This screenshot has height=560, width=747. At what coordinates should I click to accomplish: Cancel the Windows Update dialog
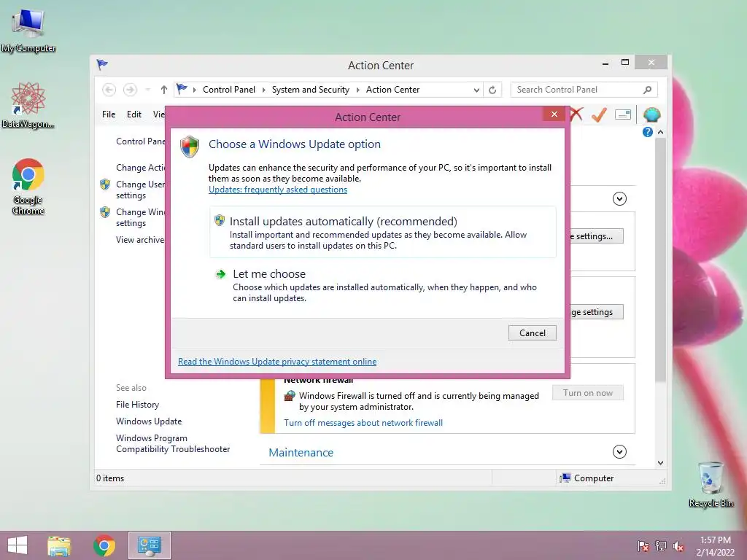click(x=532, y=332)
